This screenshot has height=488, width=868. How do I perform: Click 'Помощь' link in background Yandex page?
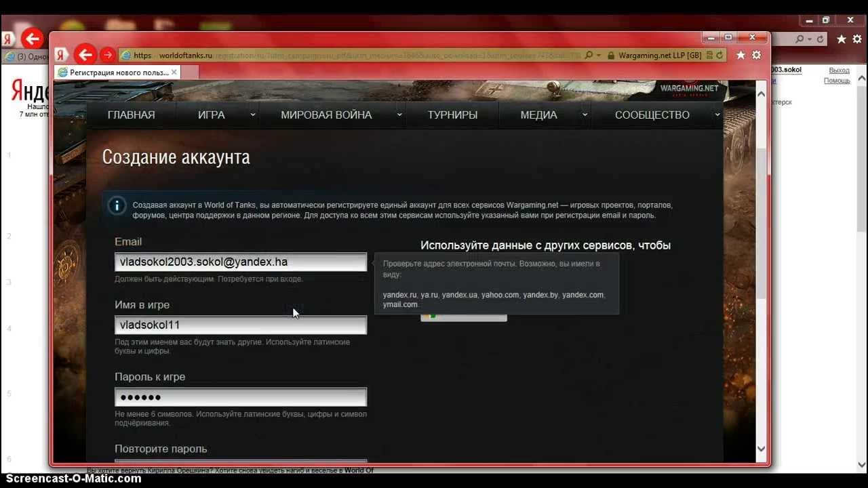point(837,81)
